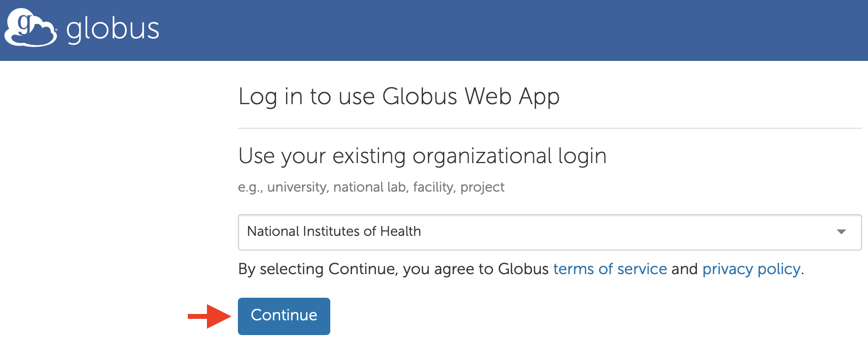The height and width of the screenshot is (339, 868).
Task: Open the "privacy policy" link
Action: pos(751,269)
